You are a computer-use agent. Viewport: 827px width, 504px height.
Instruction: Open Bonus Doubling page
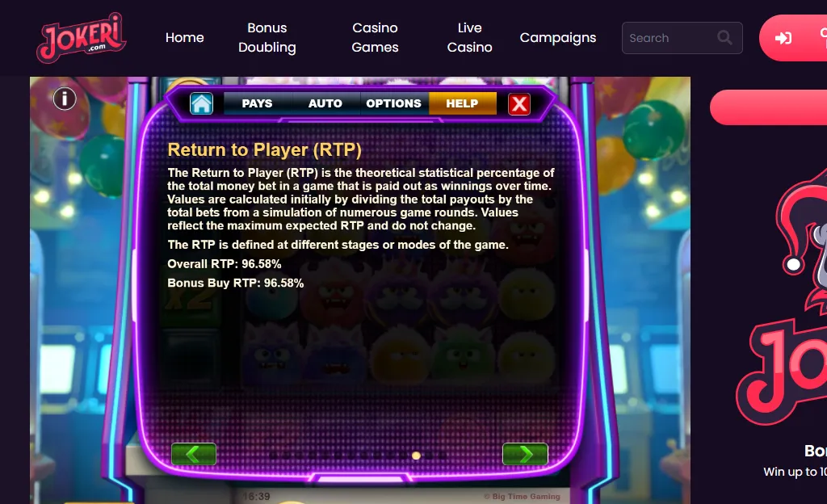[267, 37]
